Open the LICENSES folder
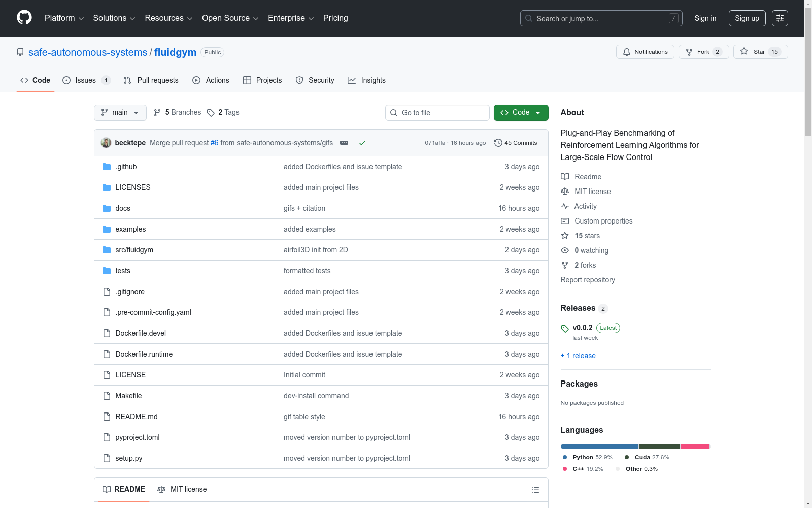 (x=133, y=187)
